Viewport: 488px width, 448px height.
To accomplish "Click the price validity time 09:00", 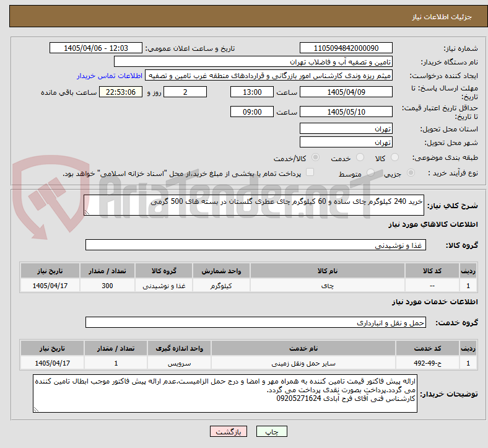I will [252, 112].
